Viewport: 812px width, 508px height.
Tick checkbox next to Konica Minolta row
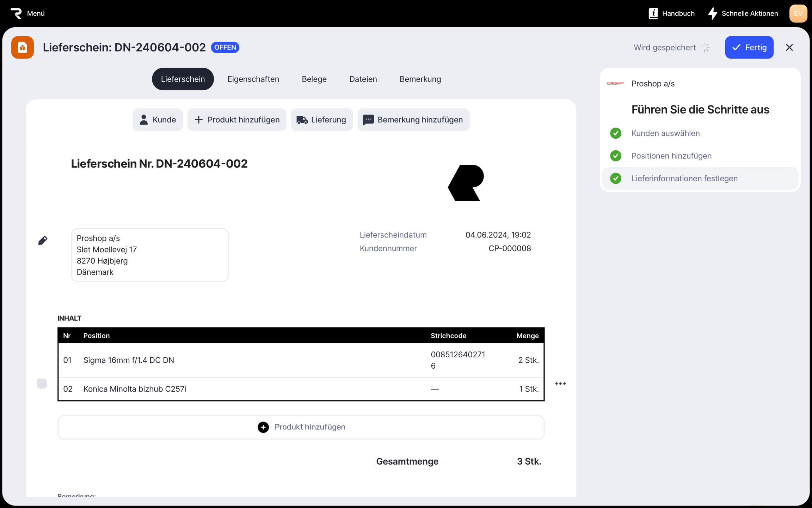(42, 383)
